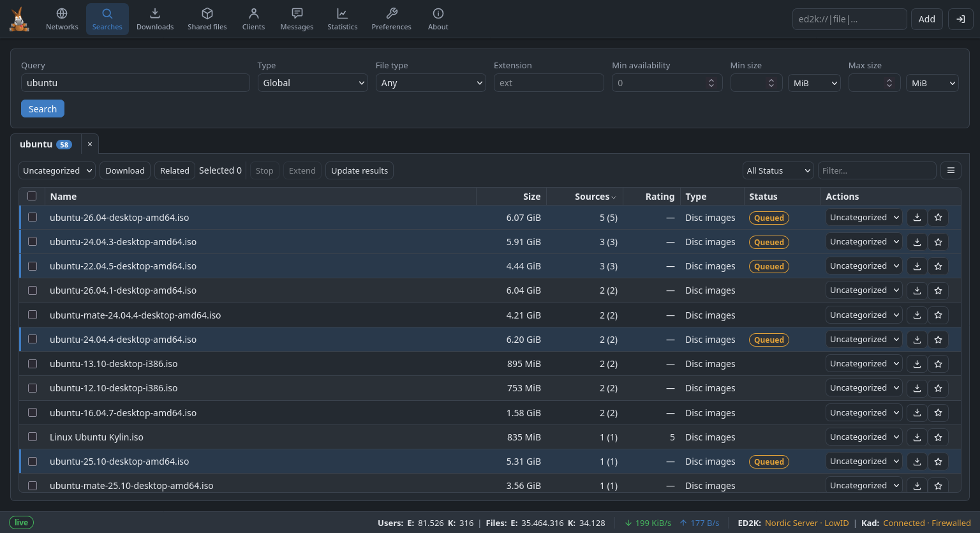This screenshot has width=980, height=533.
Task: Check Linux Ubuntu Kylin.iso row checkbox
Action: click(33, 437)
